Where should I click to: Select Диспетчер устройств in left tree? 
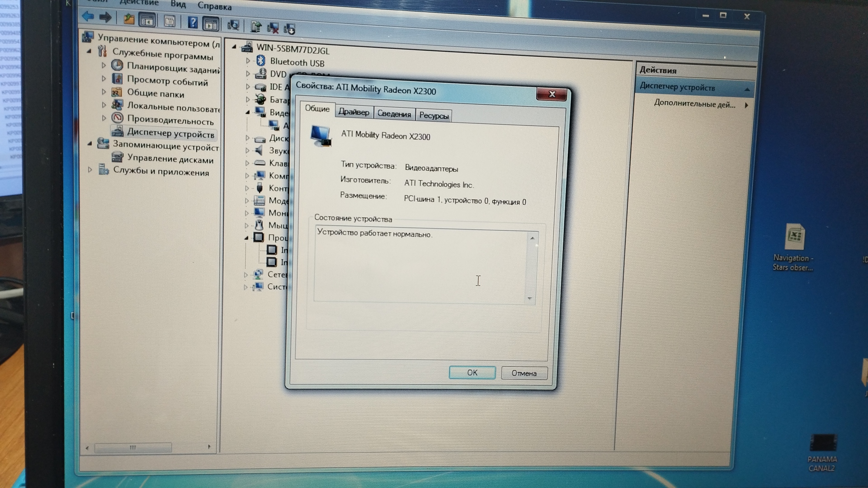pos(170,134)
